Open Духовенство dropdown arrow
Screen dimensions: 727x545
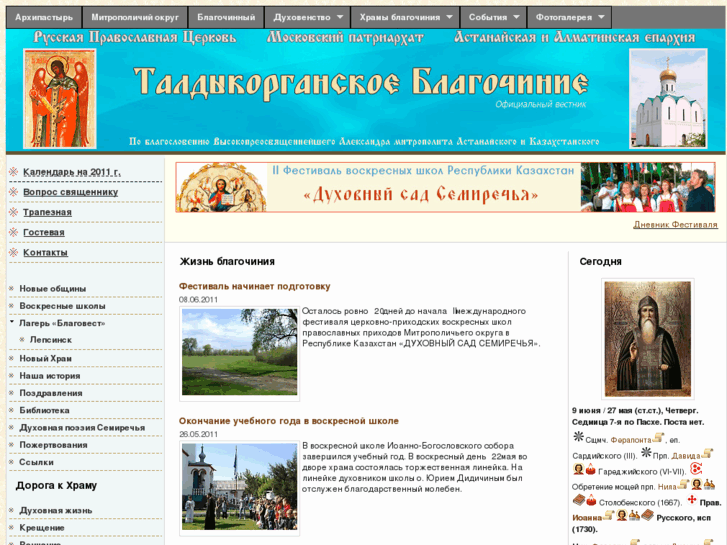340,17
